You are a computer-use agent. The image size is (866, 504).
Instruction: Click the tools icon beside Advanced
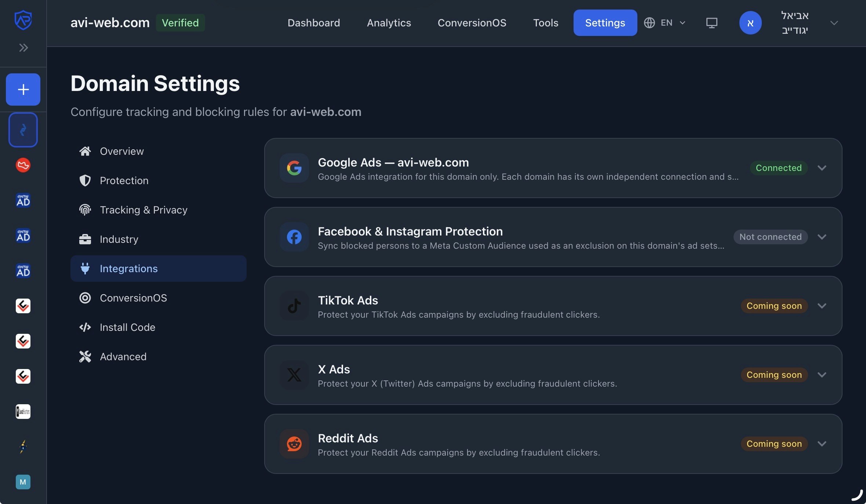click(85, 357)
